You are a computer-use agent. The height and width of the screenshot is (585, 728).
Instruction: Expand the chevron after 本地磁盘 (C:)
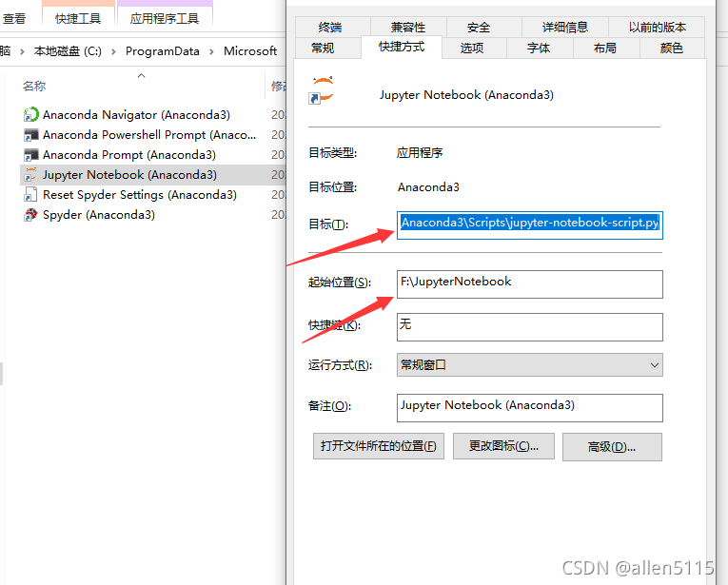click(x=114, y=51)
